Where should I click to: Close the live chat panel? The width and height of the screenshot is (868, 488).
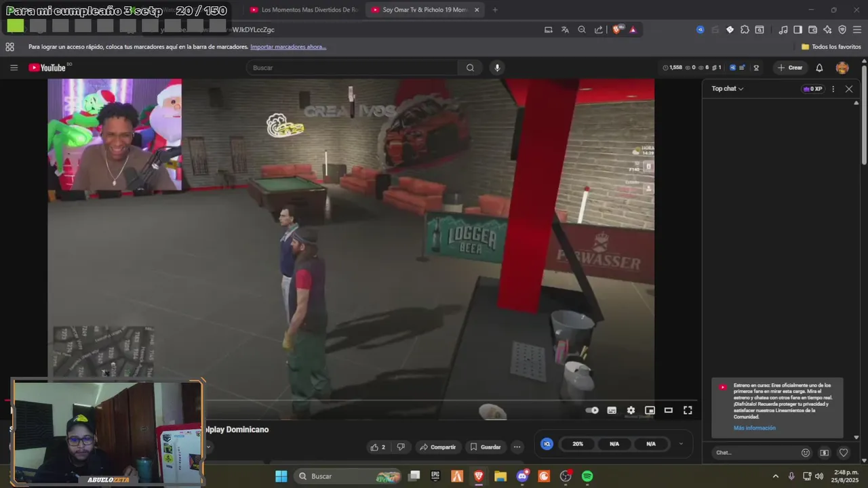[x=849, y=89]
